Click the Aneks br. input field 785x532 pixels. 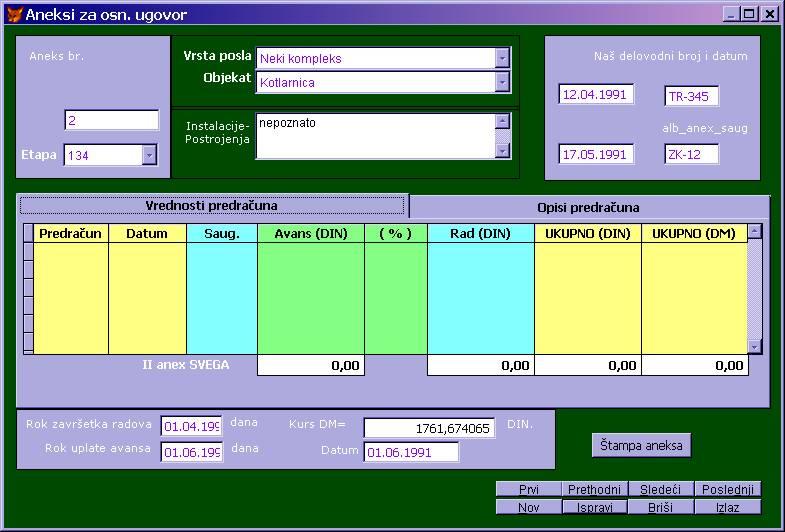tap(112, 121)
